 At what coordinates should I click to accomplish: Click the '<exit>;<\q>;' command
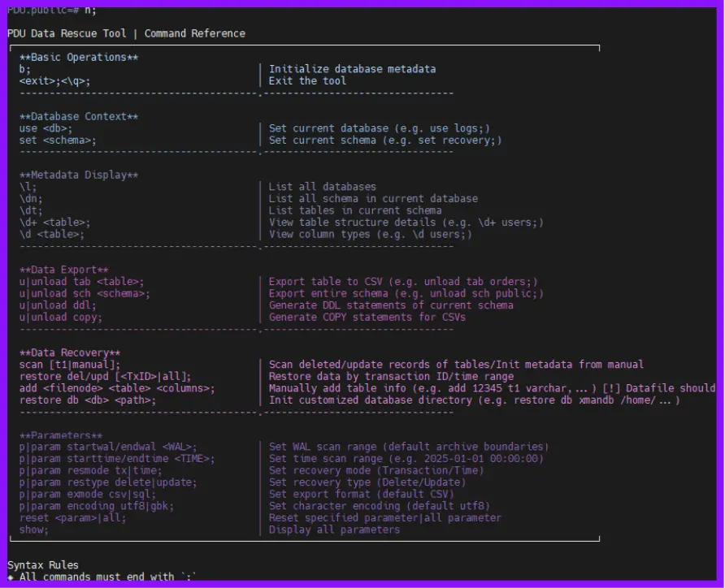(54, 81)
